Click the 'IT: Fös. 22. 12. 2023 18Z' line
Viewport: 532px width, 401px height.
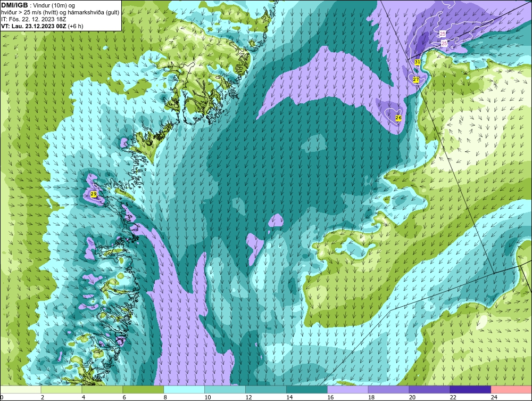click(34, 19)
